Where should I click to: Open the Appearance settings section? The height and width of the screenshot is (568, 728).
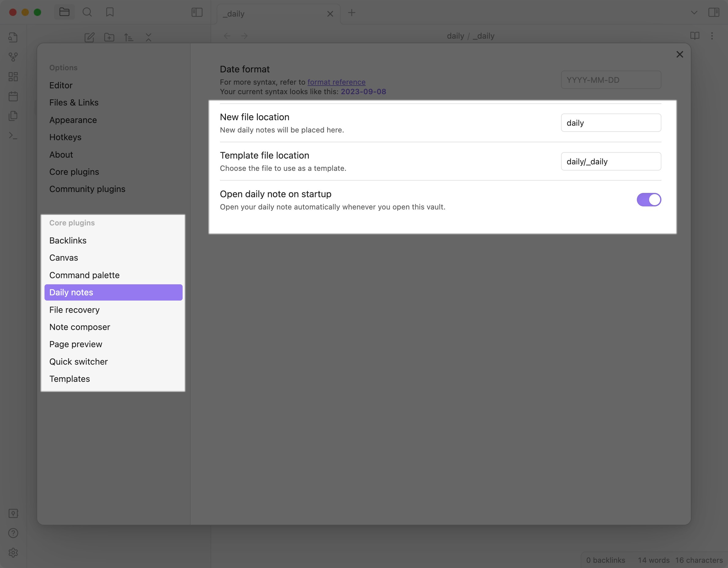pyautogui.click(x=73, y=120)
